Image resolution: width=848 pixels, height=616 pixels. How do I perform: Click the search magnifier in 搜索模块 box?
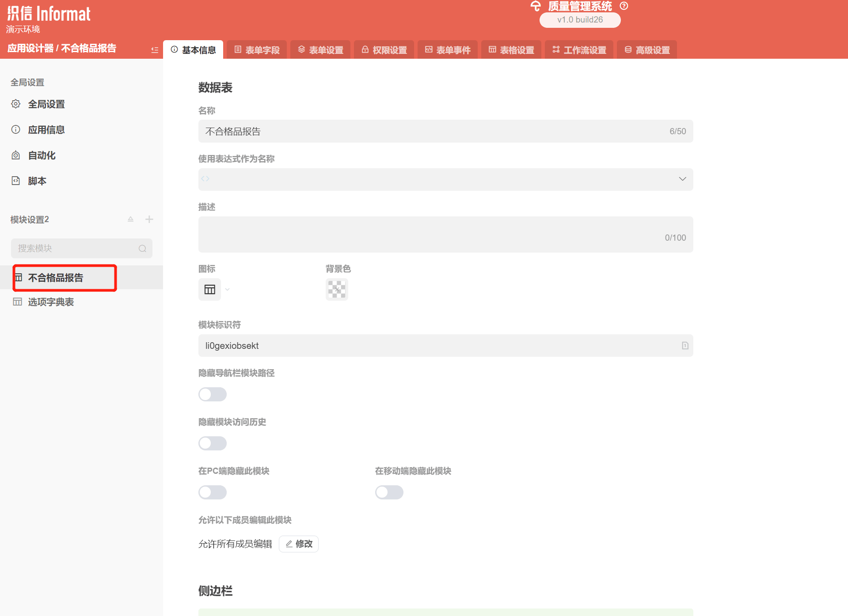[142, 249]
